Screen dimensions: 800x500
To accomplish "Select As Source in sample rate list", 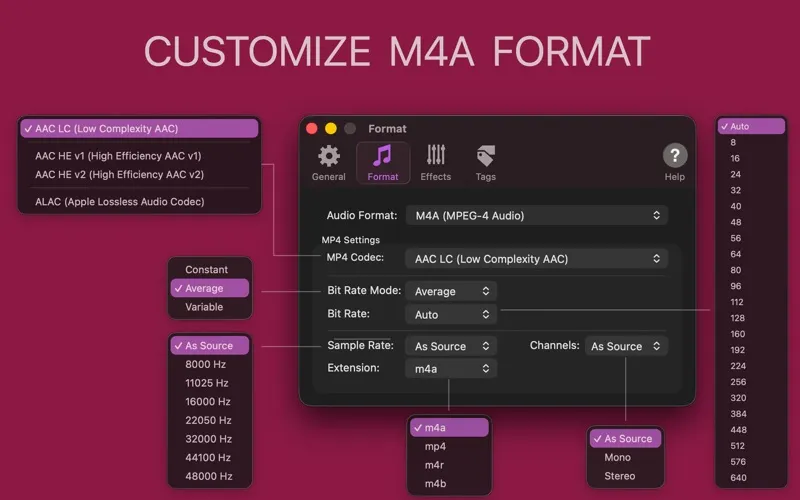I will (210, 345).
